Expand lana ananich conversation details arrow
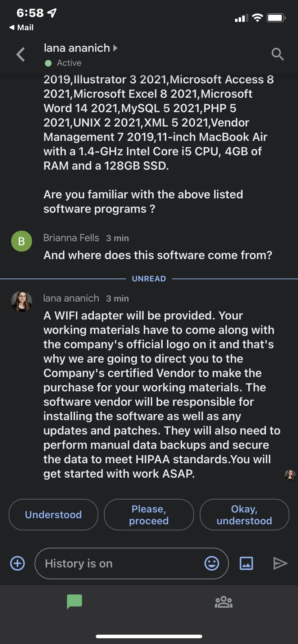Image resolution: width=298 pixels, height=644 pixels. coord(115,48)
